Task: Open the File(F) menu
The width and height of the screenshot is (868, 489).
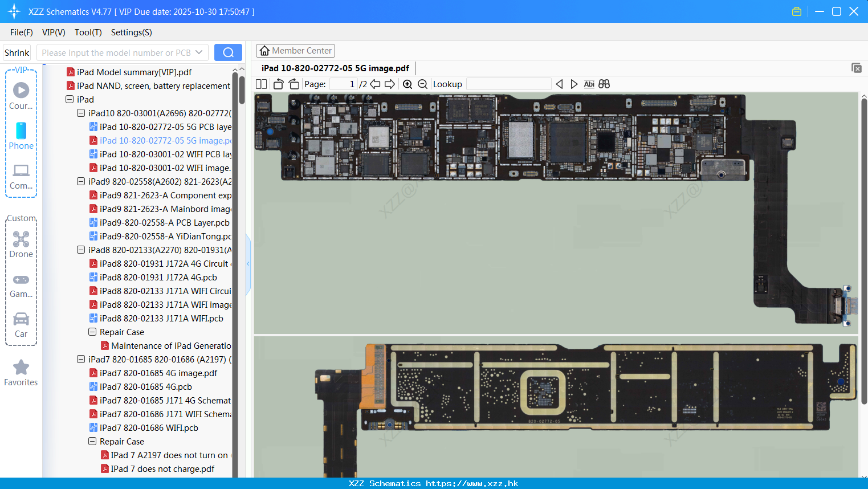Action: pos(22,32)
